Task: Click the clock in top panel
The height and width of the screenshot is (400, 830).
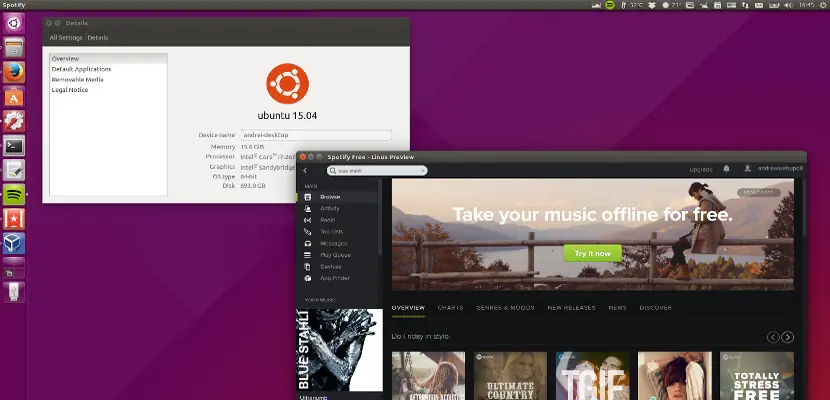Action: point(806,5)
